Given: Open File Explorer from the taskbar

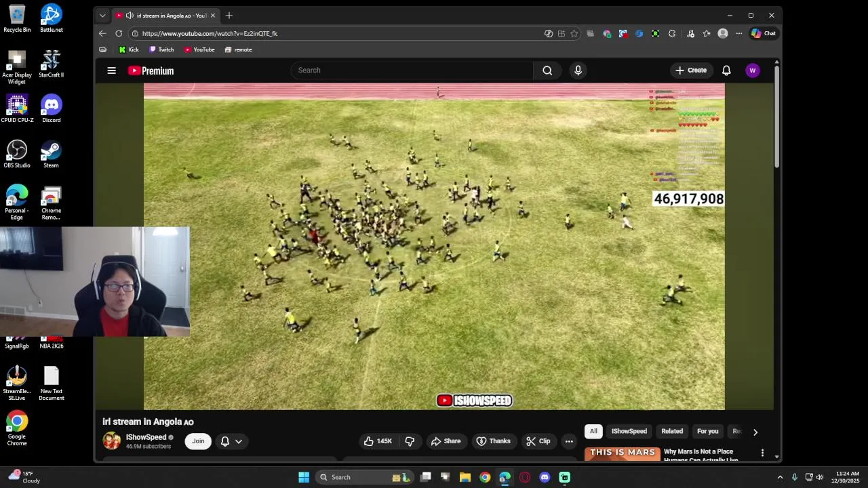Looking at the screenshot, I should pyautogui.click(x=465, y=477).
